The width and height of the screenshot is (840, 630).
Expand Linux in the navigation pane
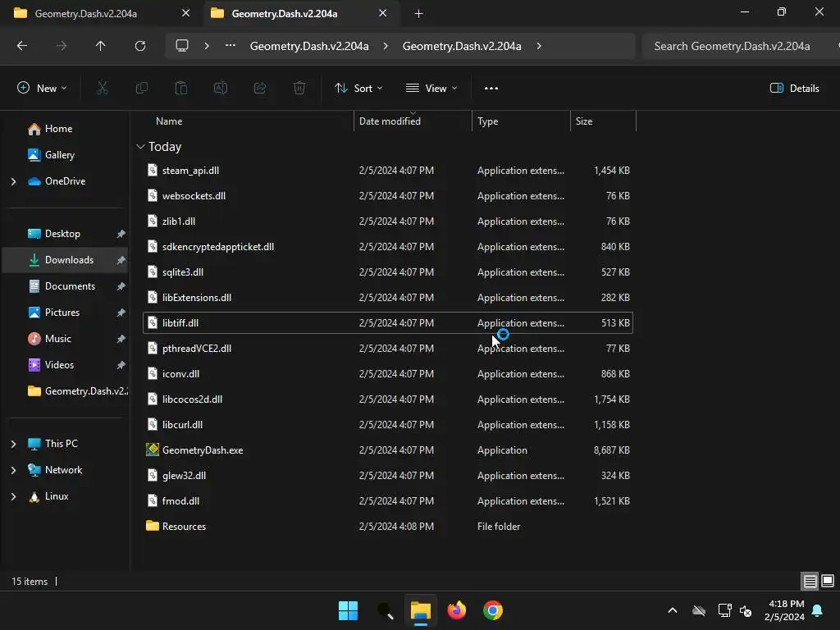[13, 496]
